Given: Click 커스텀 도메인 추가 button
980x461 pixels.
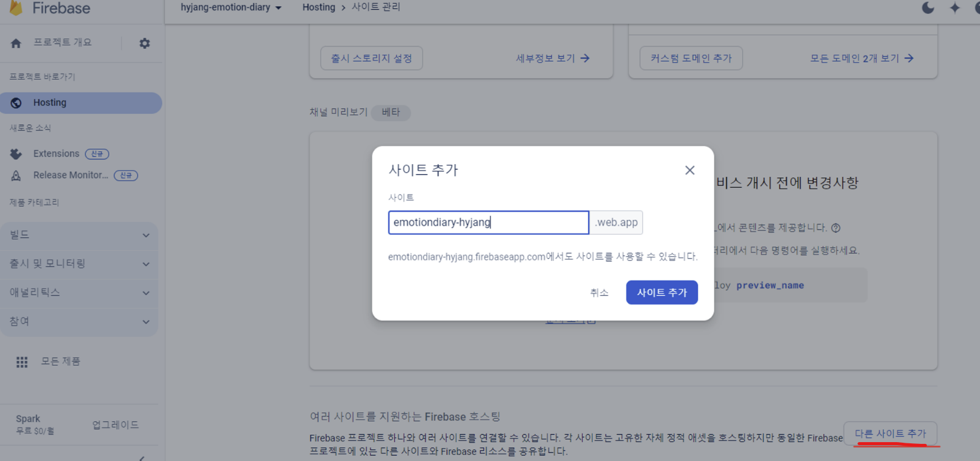Looking at the screenshot, I should [691, 59].
